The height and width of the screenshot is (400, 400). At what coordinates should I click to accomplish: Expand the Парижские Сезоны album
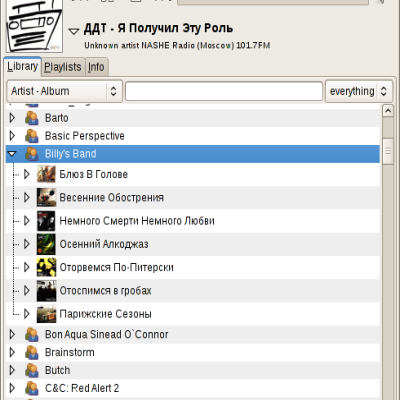click(x=27, y=314)
